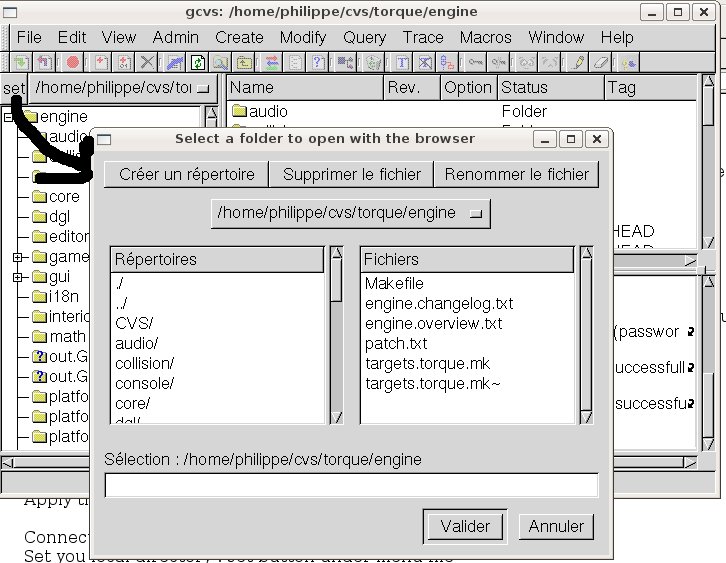Click the Sélection text input field
Viewport: 726px width, 563px height.
coord(351,485)
